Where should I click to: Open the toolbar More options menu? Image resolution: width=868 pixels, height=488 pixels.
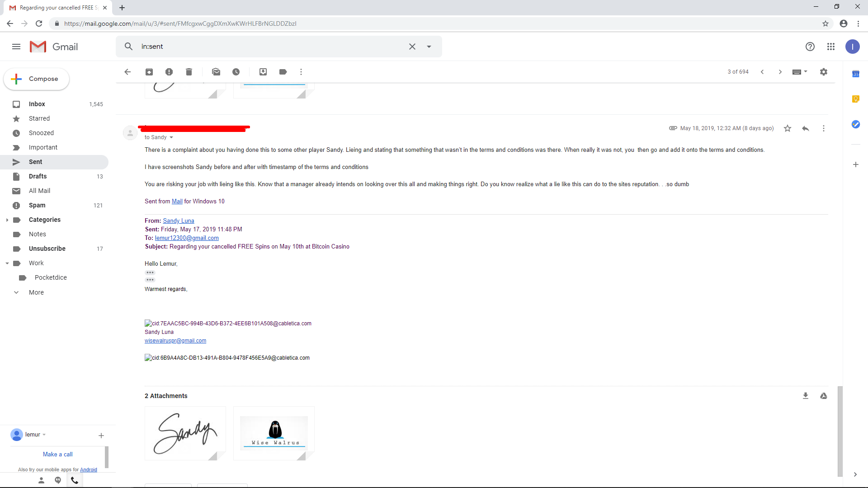[301, 72]
